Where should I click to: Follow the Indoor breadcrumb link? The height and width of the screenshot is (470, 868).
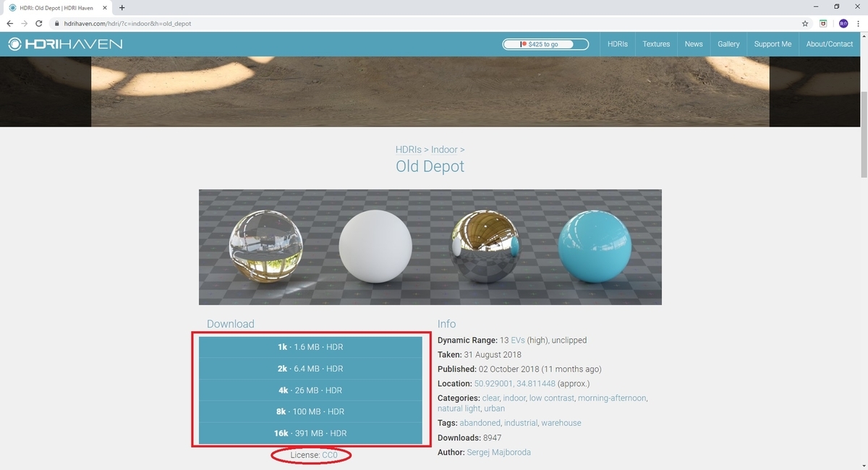tap(444, 150)
